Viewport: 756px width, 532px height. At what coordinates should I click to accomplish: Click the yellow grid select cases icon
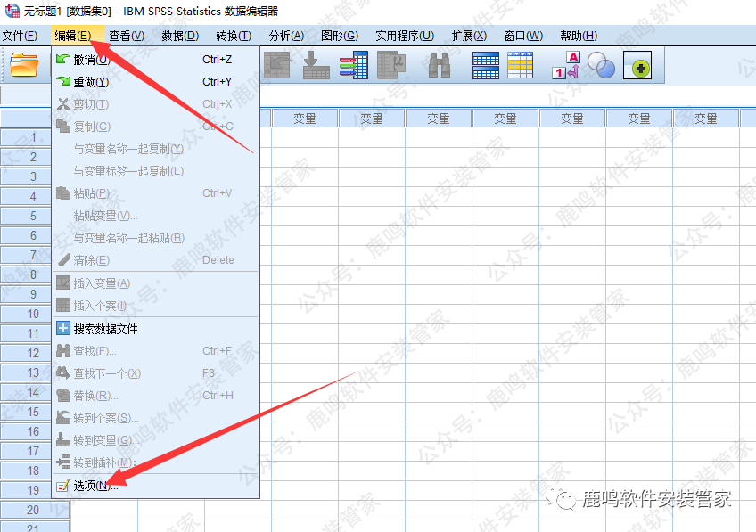tap(521, 65)
